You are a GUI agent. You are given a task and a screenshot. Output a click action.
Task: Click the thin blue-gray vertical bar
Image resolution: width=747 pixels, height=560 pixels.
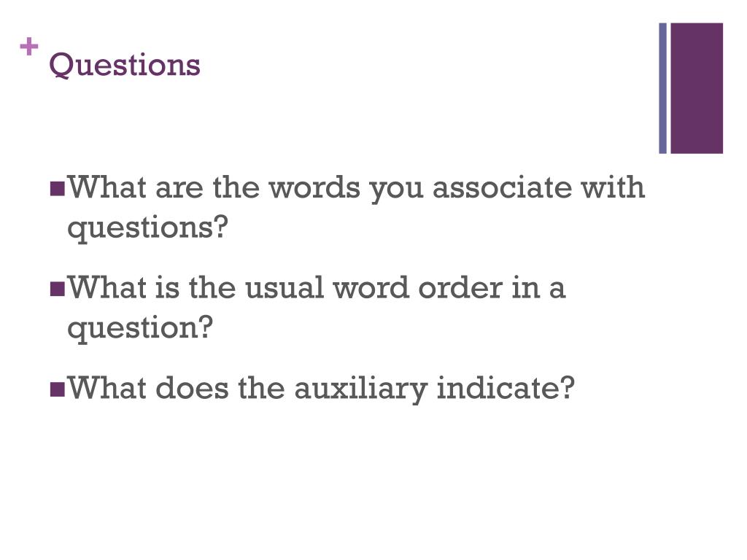[662, 88]
